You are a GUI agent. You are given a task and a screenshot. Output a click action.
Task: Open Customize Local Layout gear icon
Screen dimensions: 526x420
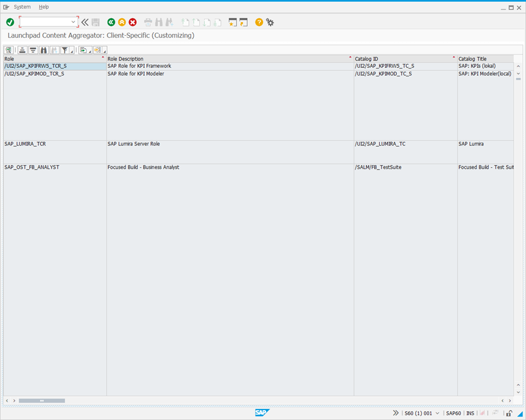(x=269, y=22)
